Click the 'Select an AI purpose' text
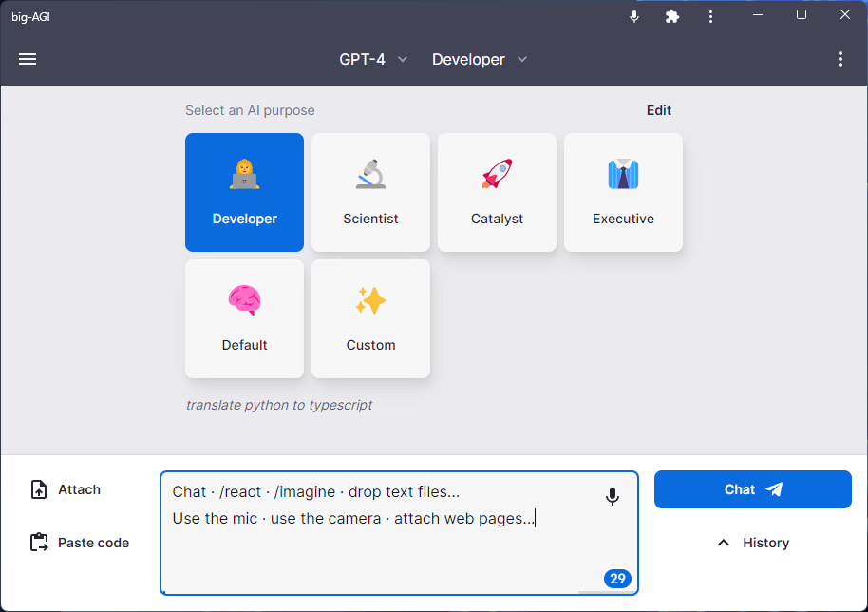868x612 pixels. click(250, 111)
